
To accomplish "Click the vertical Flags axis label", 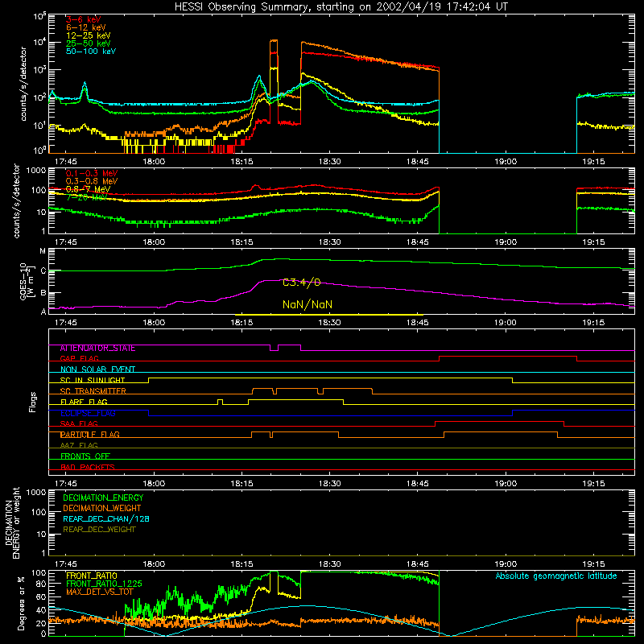I will click(33, 402).
